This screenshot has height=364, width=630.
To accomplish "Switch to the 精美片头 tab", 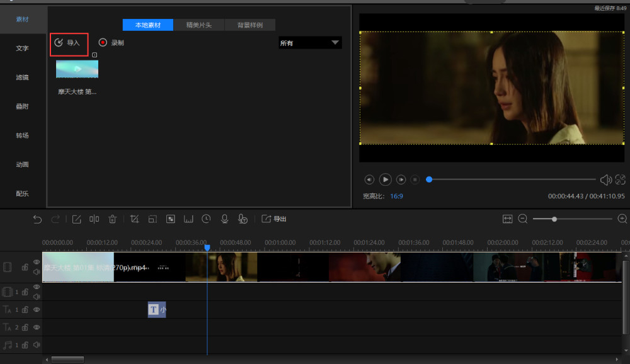I will 198,25.
